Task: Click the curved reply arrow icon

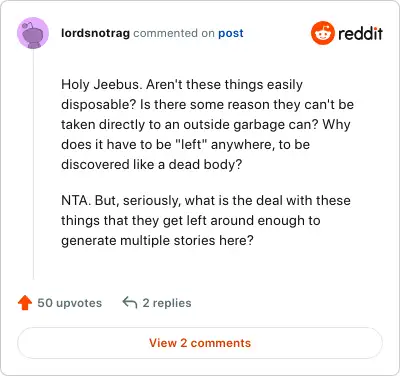Action: point(130,303)
